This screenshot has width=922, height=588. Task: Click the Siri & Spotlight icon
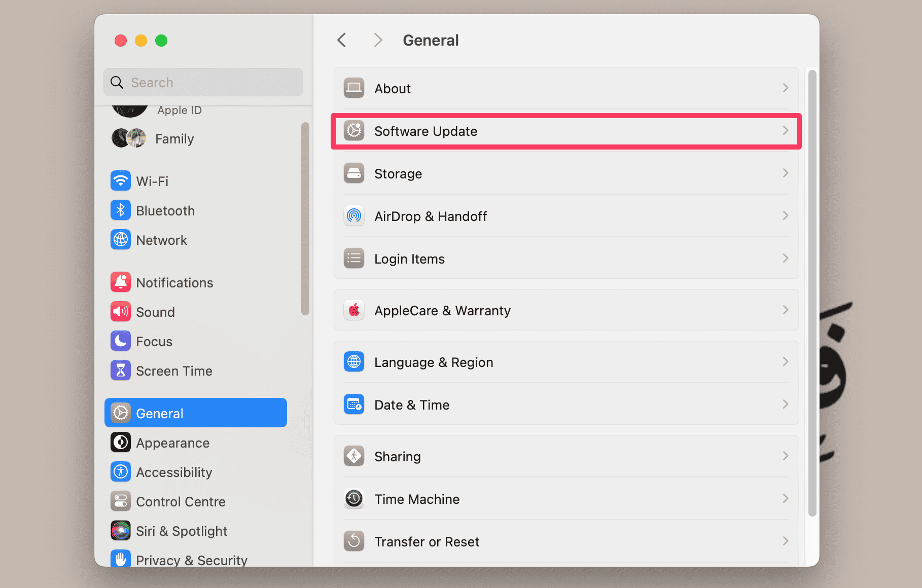(121, 531)
